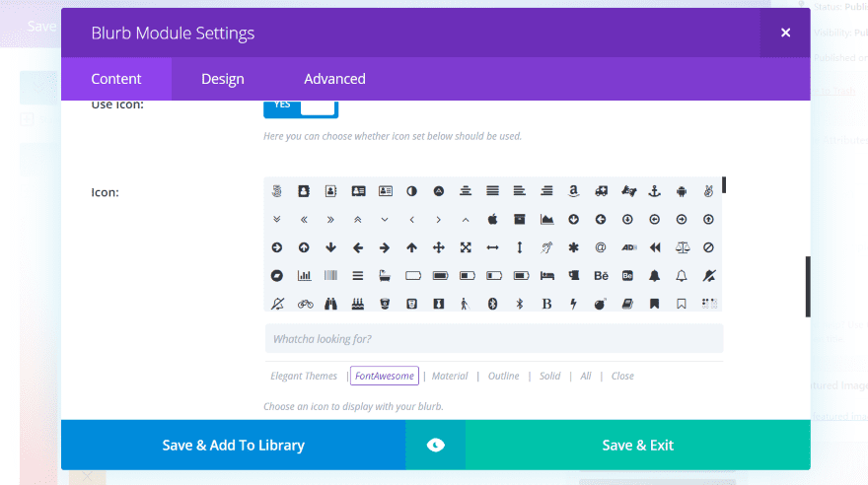Choose the solid bookmark icon
This screenshot has width=868, height=485.
click(x=654, y=304)
